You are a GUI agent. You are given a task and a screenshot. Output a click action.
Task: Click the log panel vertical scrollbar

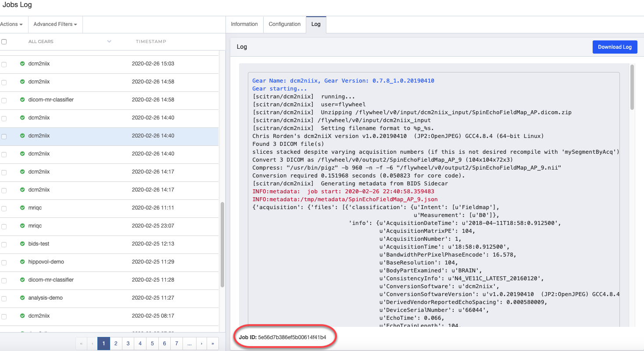[632, 87]
